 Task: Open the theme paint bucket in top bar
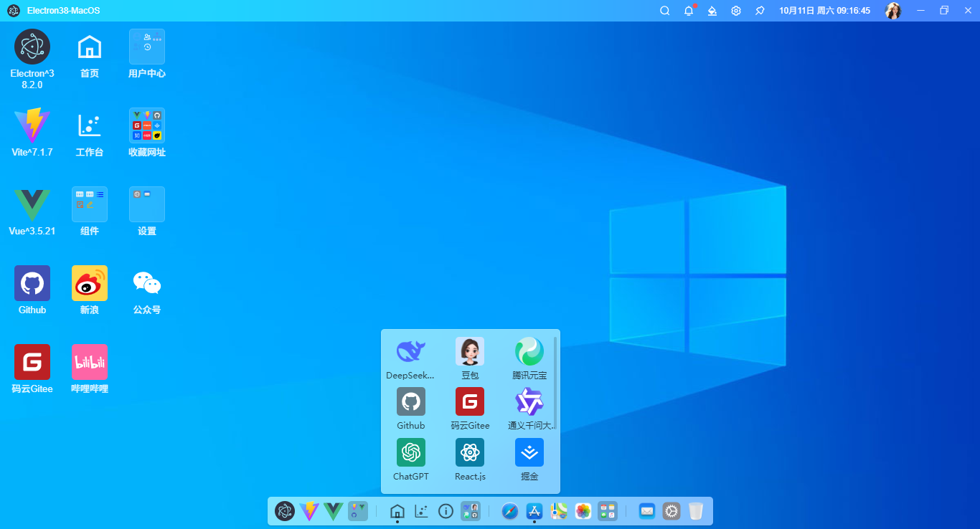point(712,11)
